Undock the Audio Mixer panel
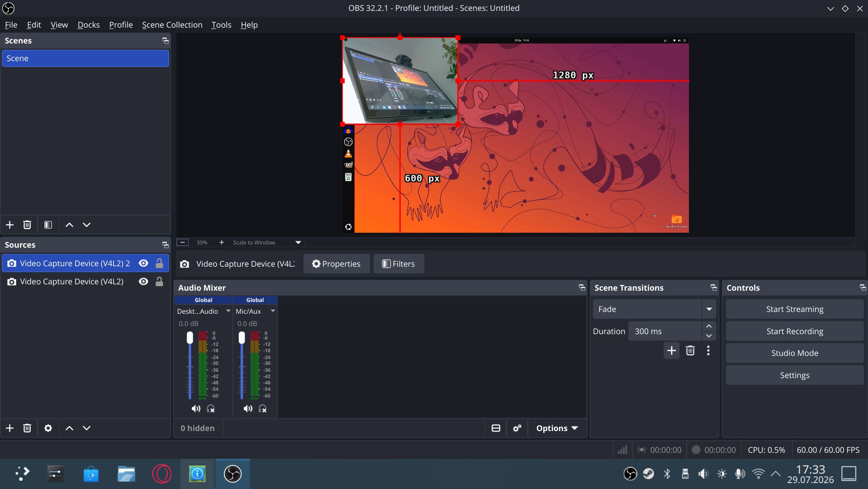Screen dimensions: 868x489 pyautogui.click(x=582, y=288)
